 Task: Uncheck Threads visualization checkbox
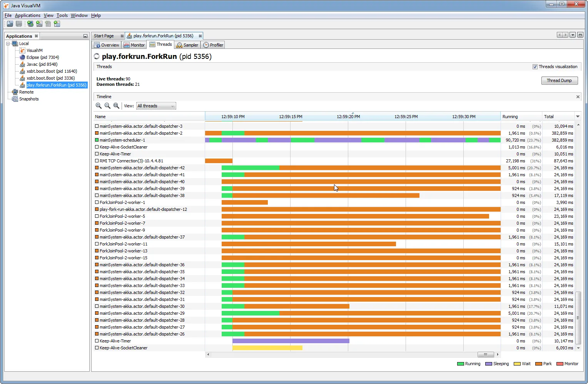[x=535, y=67]
